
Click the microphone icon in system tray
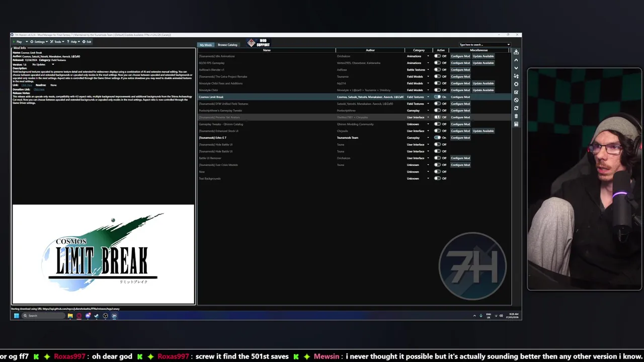pos(480,316)
